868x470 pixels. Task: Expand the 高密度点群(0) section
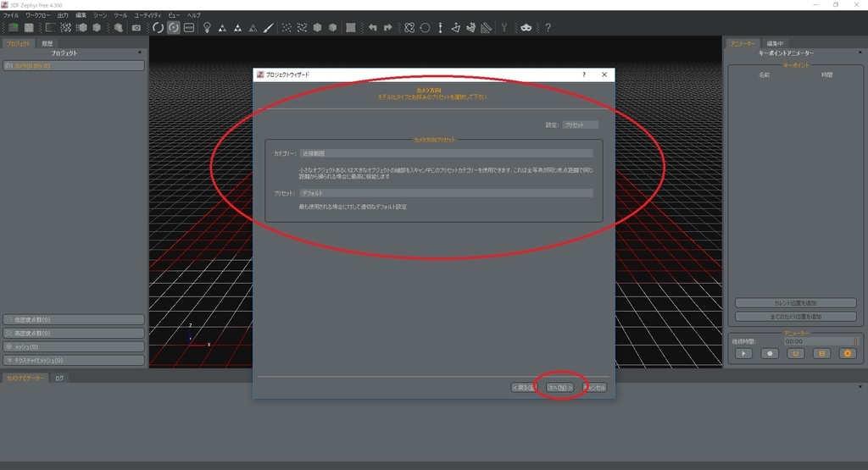(74, 334)
